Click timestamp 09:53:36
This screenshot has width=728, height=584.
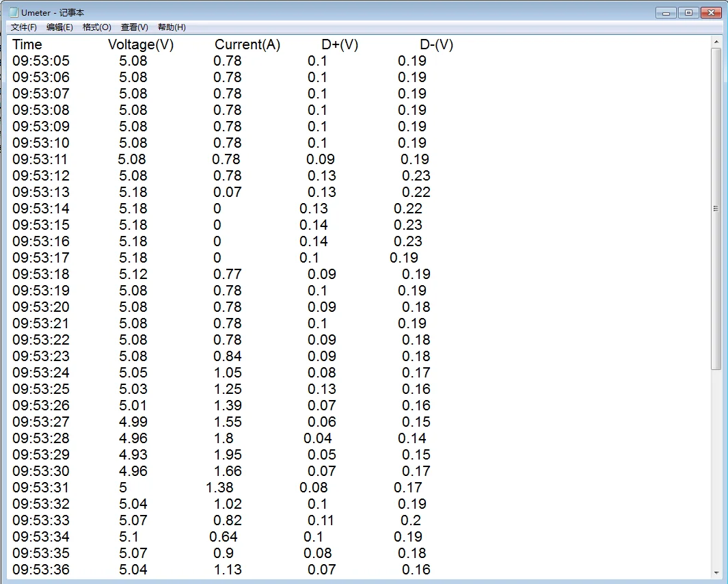pyautogui.click(x=41, y=570)
